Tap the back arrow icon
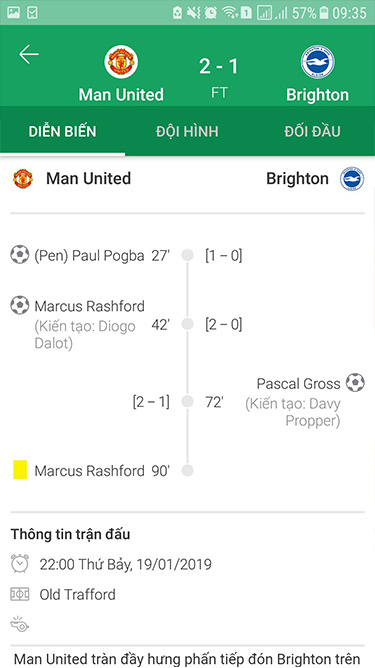Viewport: 375px width, 668px height. point(29,55)
